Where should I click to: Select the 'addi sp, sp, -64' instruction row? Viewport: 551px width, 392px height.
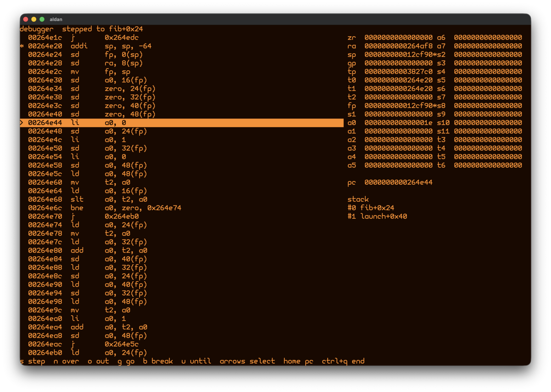[182, 46]
